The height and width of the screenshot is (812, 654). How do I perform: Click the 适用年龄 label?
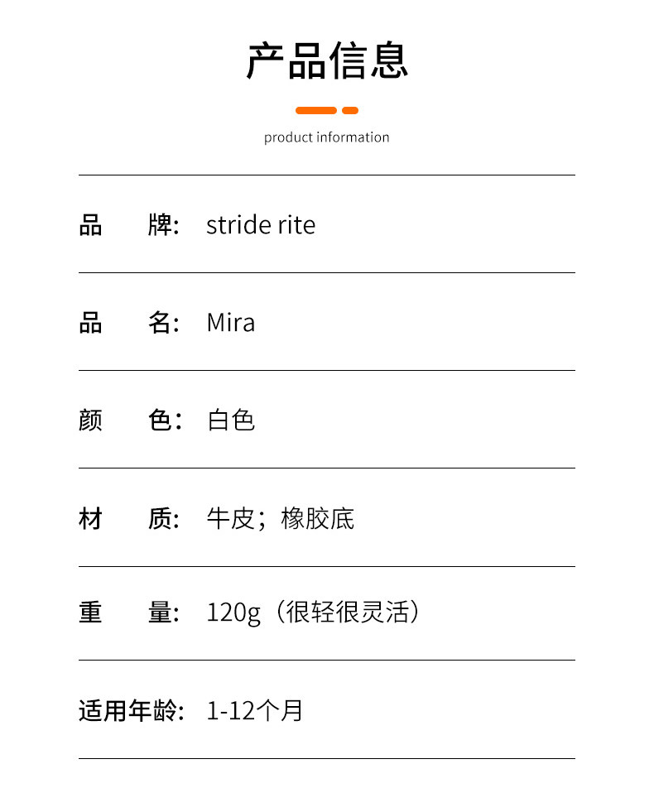[130, 710]
